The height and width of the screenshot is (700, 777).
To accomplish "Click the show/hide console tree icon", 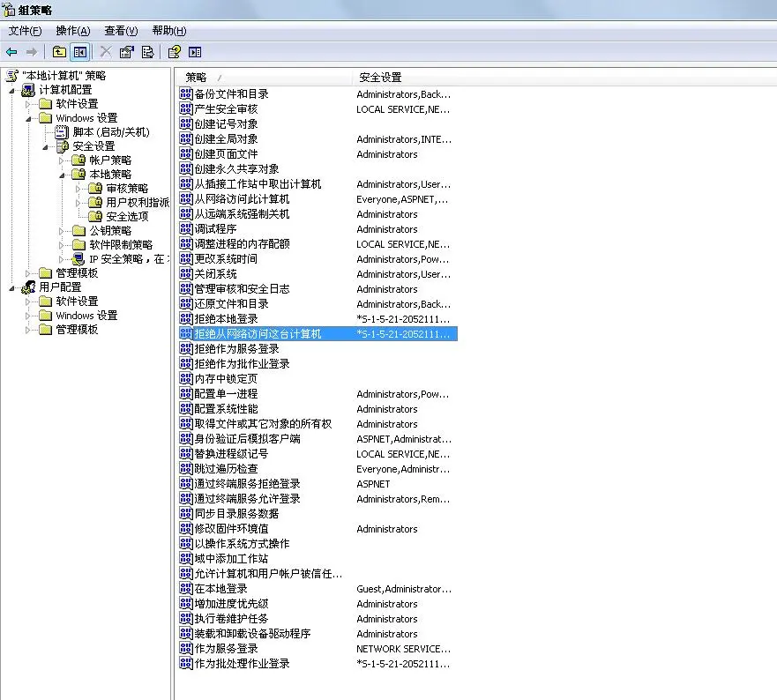I will [78, 51].
